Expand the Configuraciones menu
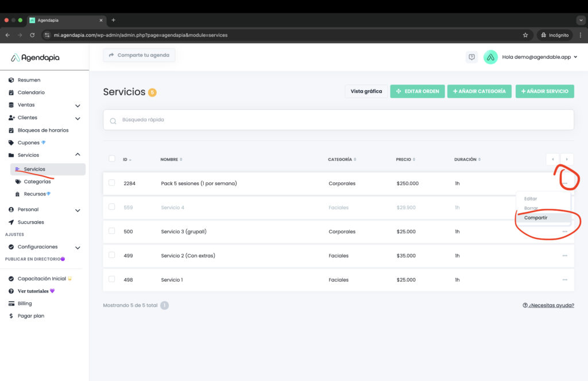The image size is (588, 381). [x=78, y=248]
